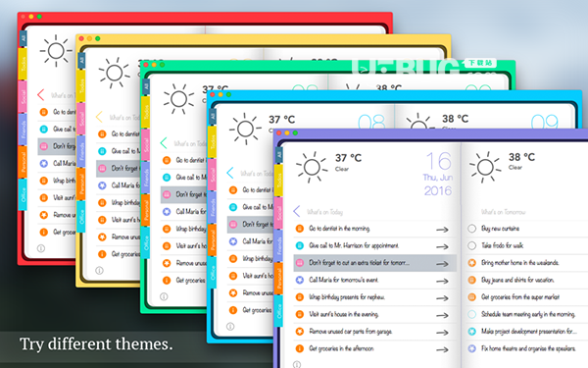588x368 pixels.
Task: Select Go to dentist task in green window
Action: 184,160
